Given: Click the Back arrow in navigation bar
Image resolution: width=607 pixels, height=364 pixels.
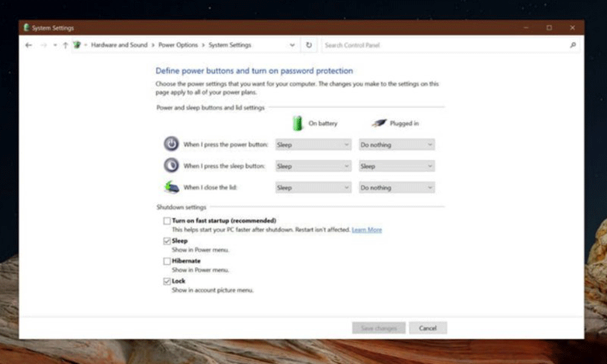Looking at the screenshot, I should [29, 45].
